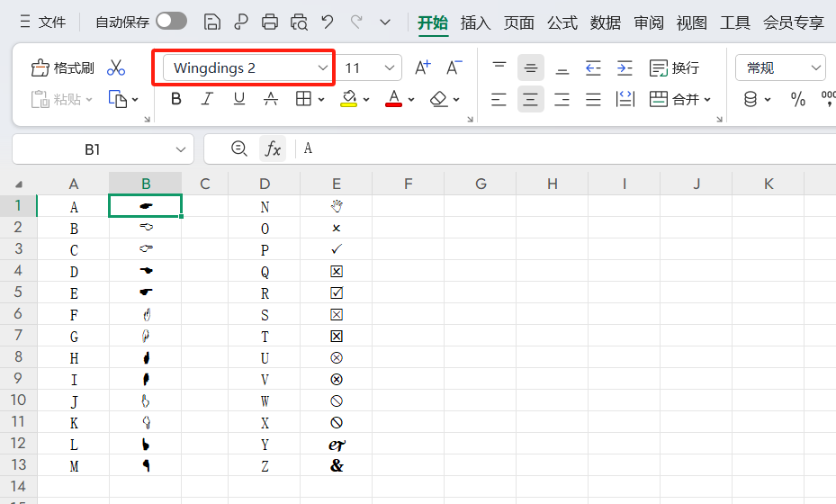Expand the fill color dropdown arrow
The height and width of the screenshot is (504, 836).
(366, 100)
